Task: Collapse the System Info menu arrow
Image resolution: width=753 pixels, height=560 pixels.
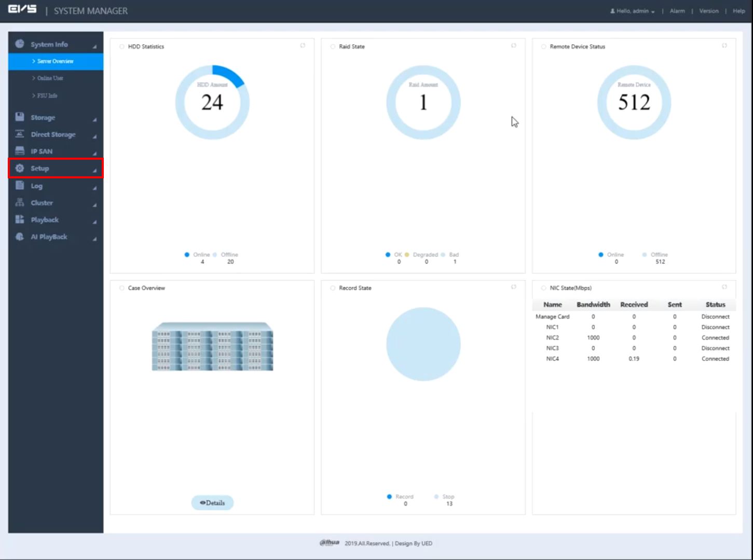Action: 94,47
